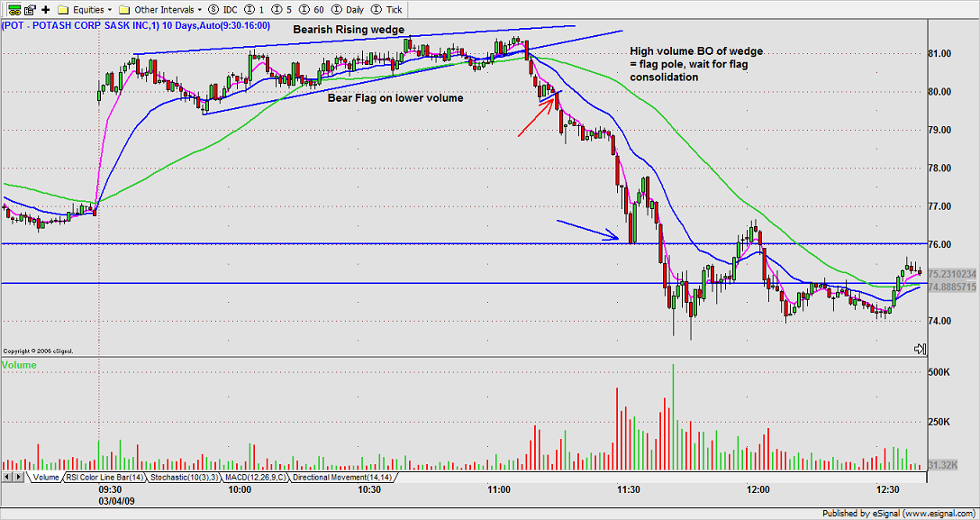
Task: Click the 78.00 price axis label
Action: [x=941, y=169]
